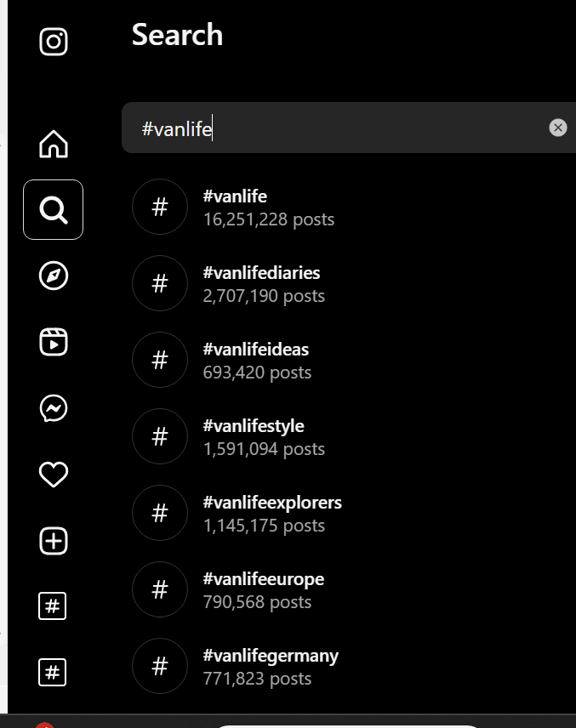Choose the #vanlifestyle hashtag result

tap(348, 437)
